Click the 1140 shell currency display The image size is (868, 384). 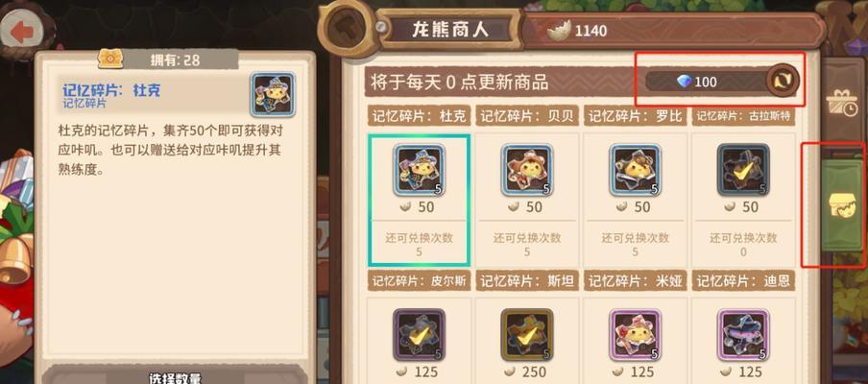[x=578, y=31]
